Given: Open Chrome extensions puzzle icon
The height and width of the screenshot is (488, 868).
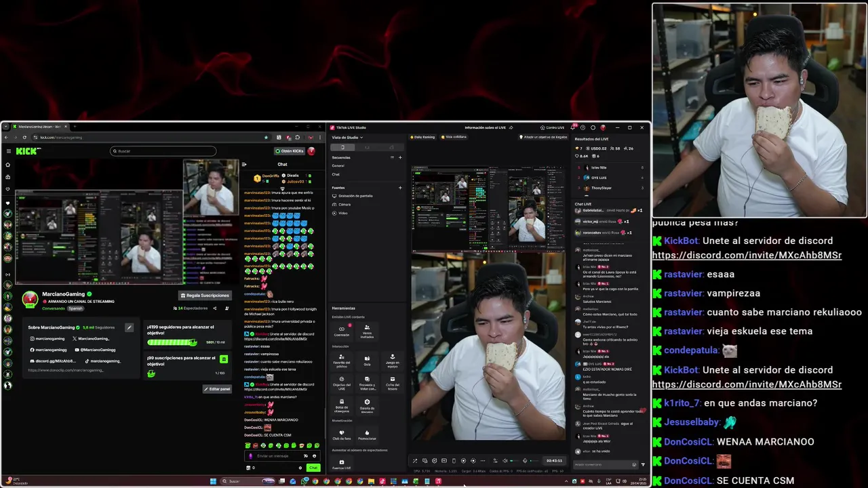Looking at the screenshot, I should (297, 138).
